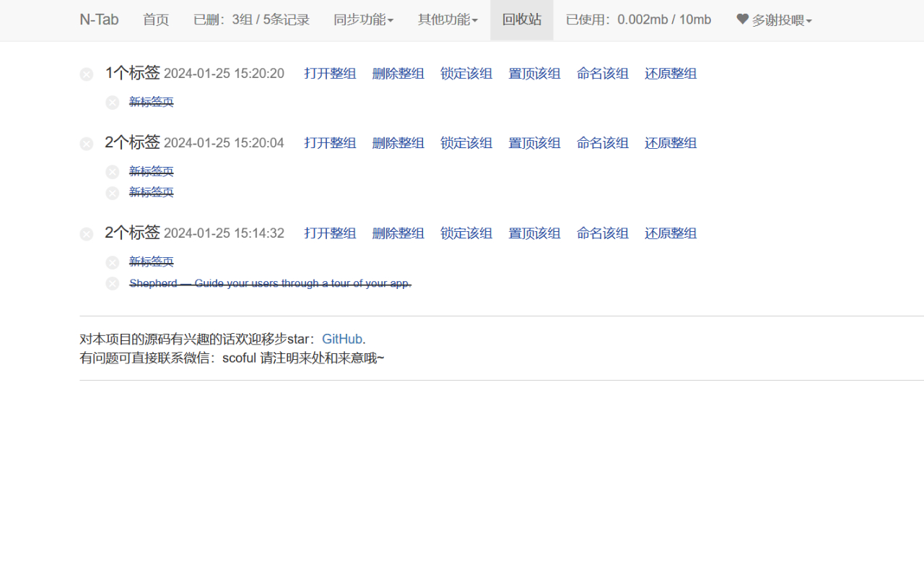Viewport: 924px width, 578px height.
Task: Open the 其他功能 dropdown menu
Action: 448,20
